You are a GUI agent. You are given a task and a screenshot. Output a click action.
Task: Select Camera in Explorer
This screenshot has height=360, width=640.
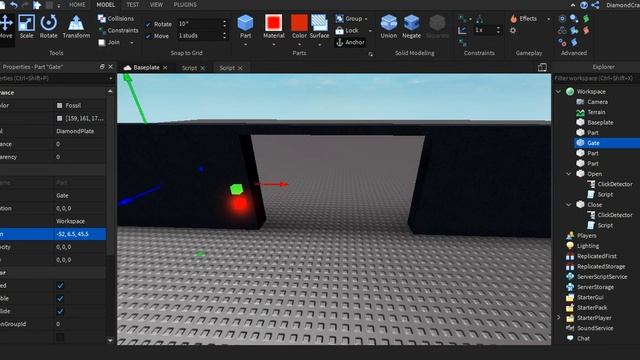pyautogui.click(x=597, y=102)
